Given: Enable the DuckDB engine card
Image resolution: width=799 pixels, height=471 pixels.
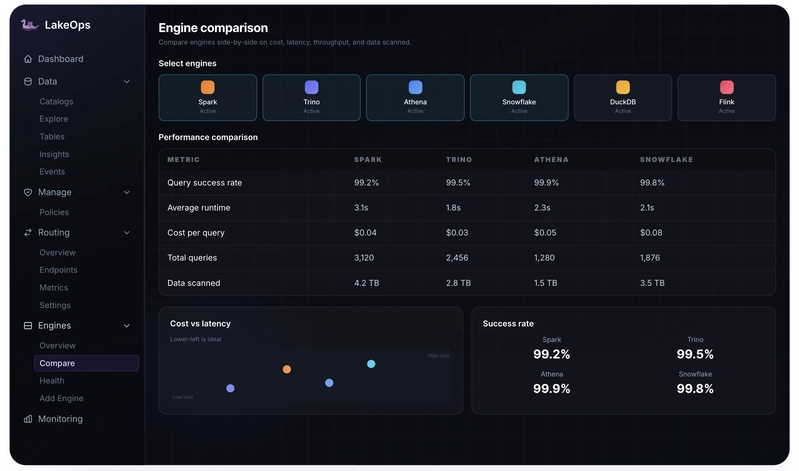Looking at the screenshot, I should [x=623, y=97].
